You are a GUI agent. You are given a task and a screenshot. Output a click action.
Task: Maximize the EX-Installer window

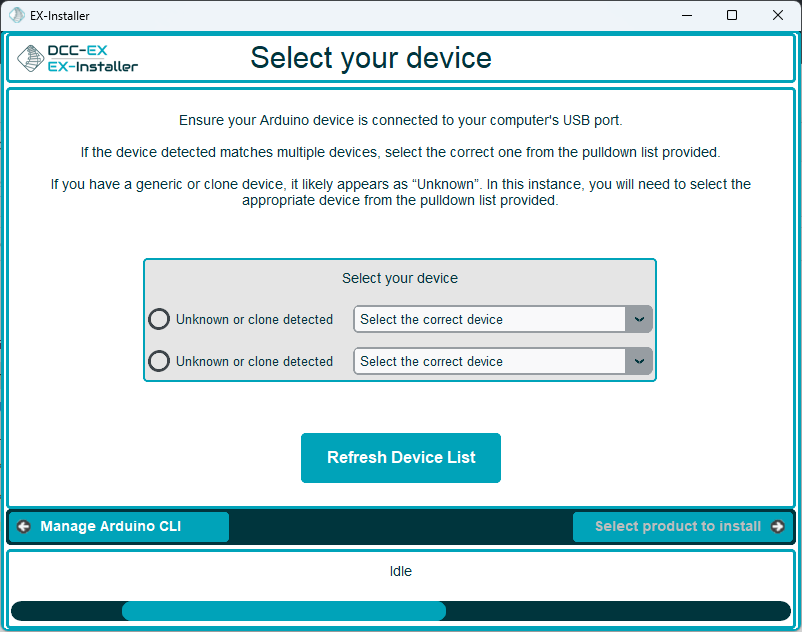733,15
